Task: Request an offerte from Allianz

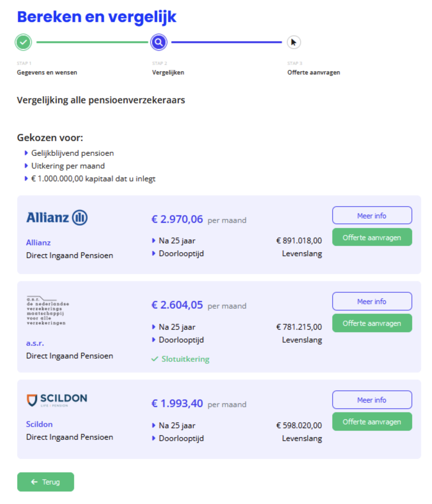Action: (372, 237)
